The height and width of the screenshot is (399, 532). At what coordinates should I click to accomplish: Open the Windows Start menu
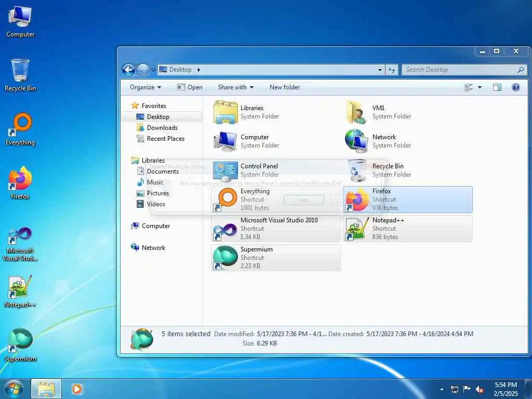(14, 389)
